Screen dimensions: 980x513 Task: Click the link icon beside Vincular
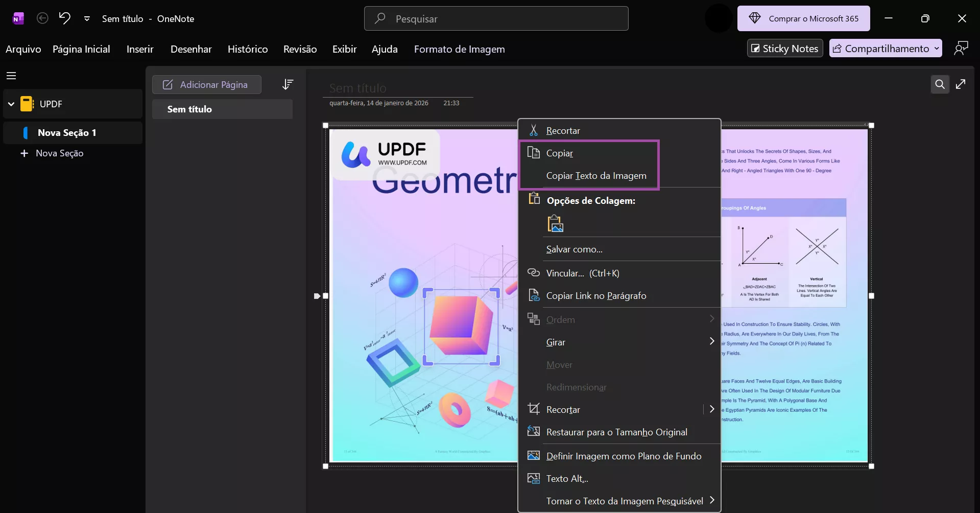tap(534, 273)
